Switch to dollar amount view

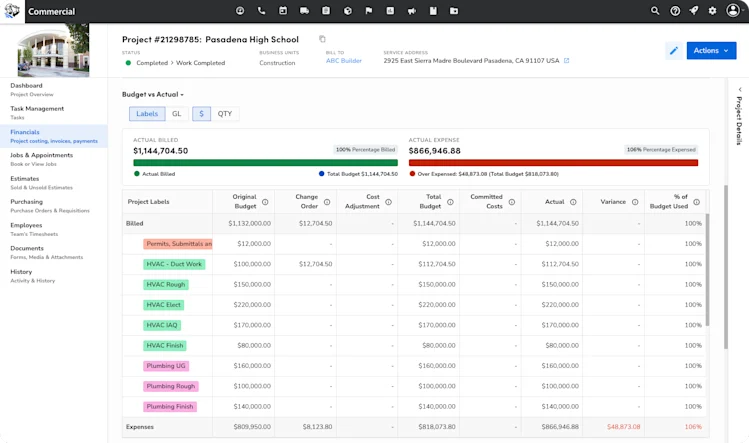coord(202,114)
